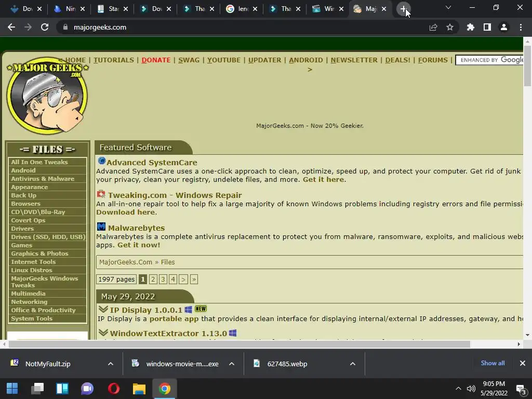Jump to last page with » button
This screenshot has height=399, width=532.
[x=194, y=279]
